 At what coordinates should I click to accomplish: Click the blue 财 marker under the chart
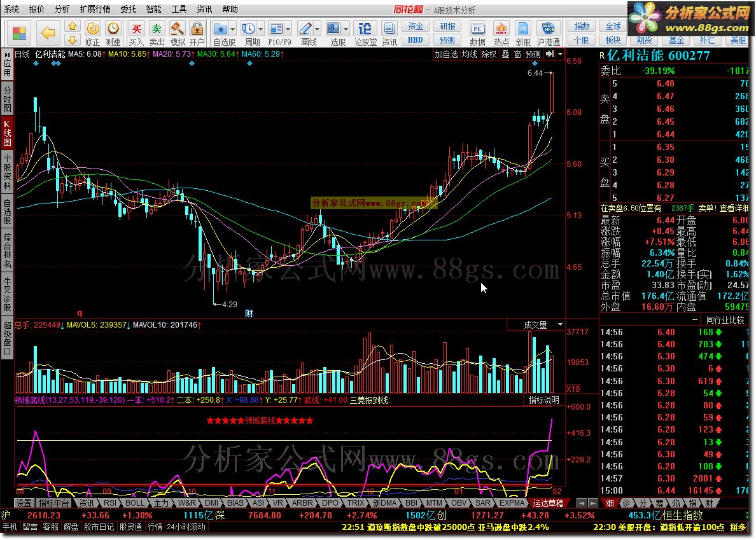click(x=249, y=313)
